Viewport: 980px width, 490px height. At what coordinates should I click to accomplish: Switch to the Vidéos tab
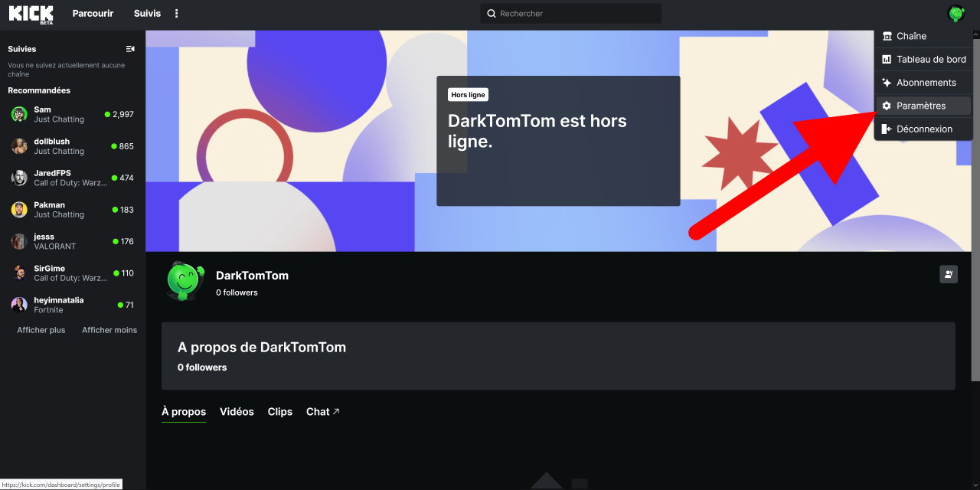click(237, 412)
